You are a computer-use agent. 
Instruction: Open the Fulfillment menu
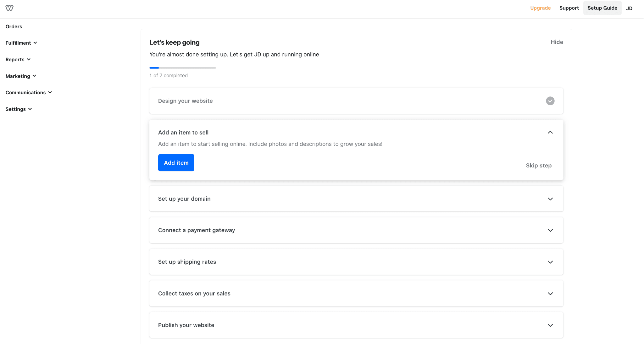point(21,43)
